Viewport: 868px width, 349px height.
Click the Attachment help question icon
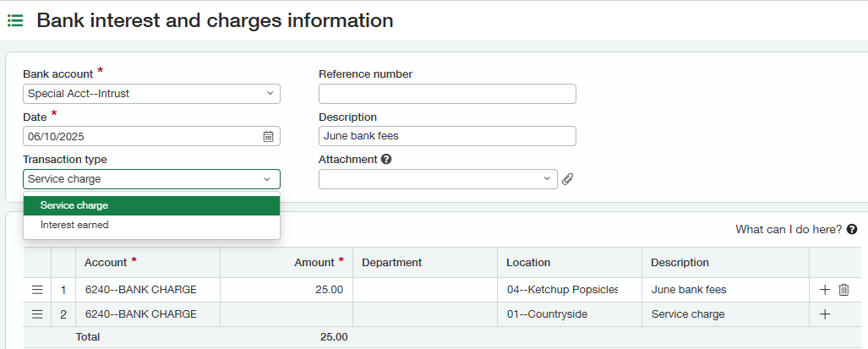point(386,160)
